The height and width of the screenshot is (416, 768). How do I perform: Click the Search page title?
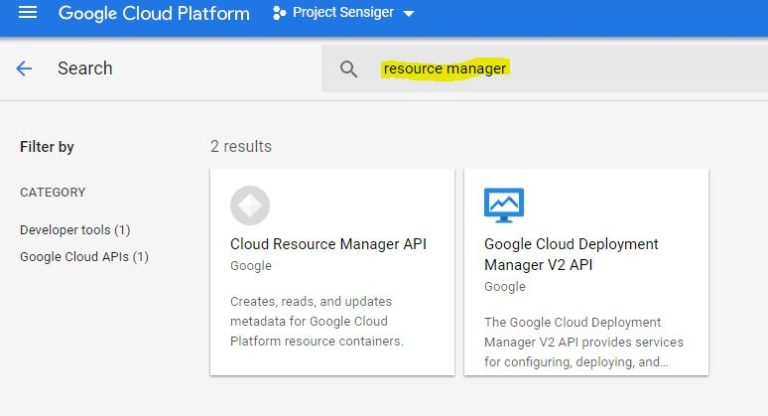pos(85,68)
